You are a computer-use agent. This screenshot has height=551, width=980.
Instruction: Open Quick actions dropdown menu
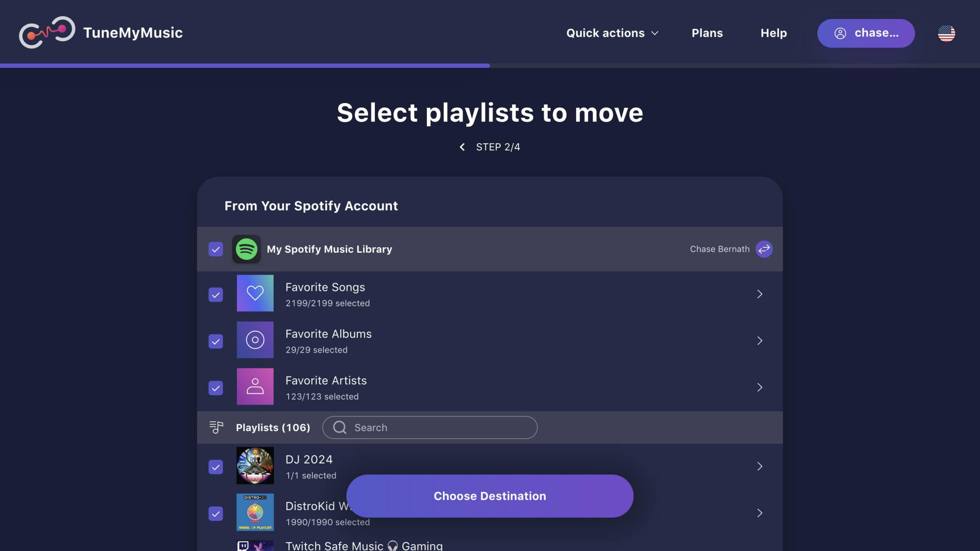(x=611, y=33)
